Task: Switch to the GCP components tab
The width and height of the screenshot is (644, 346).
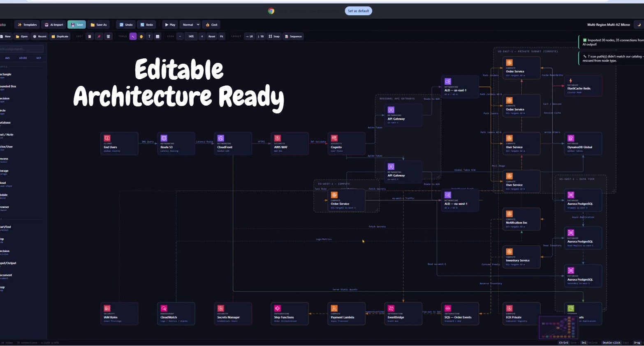Action: (39, 58)
